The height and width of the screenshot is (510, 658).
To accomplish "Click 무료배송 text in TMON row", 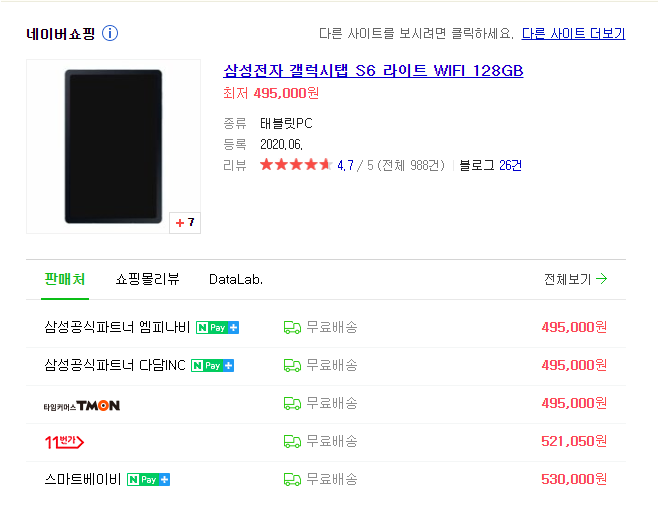I will tap(332, 403).
